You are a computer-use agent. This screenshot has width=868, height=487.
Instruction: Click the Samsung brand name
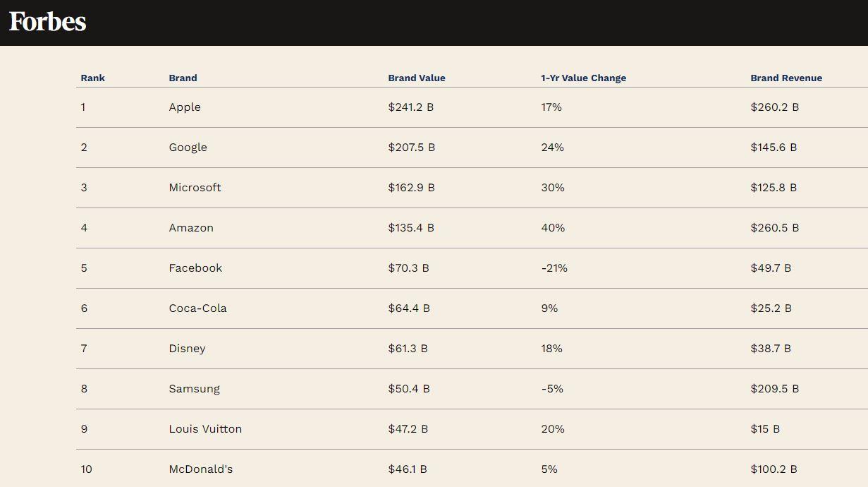(194, 389)
